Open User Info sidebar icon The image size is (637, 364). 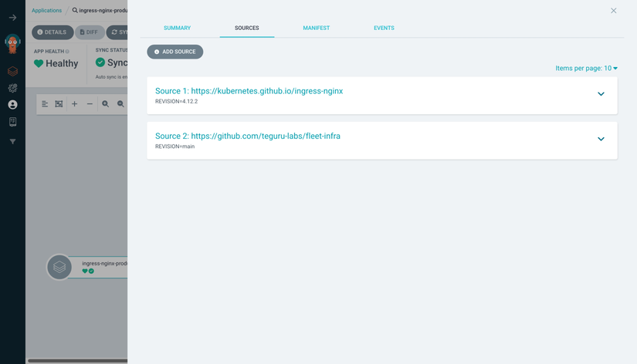coord(12,105)
